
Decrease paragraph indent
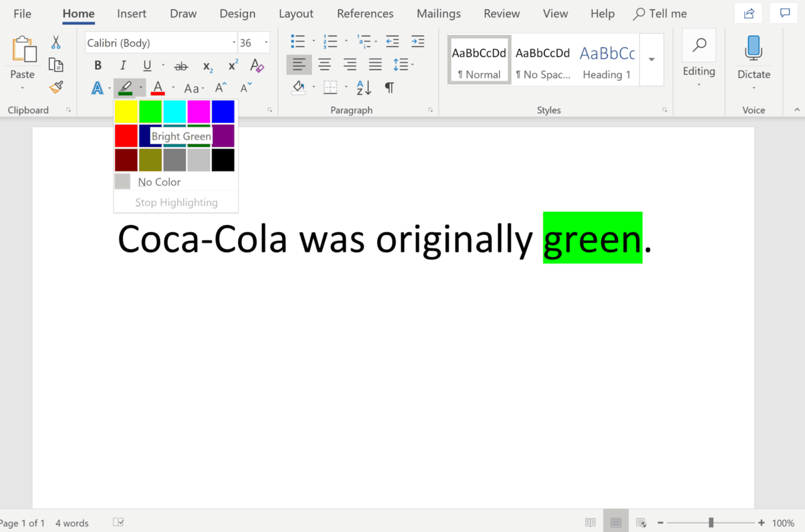pos(392,41)
